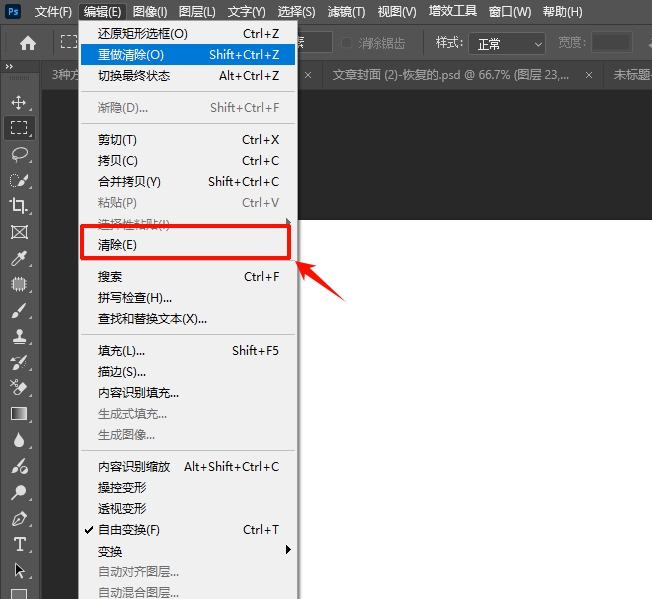
Task: Open the 图像(I) menu
Action: tap(150, 12)
